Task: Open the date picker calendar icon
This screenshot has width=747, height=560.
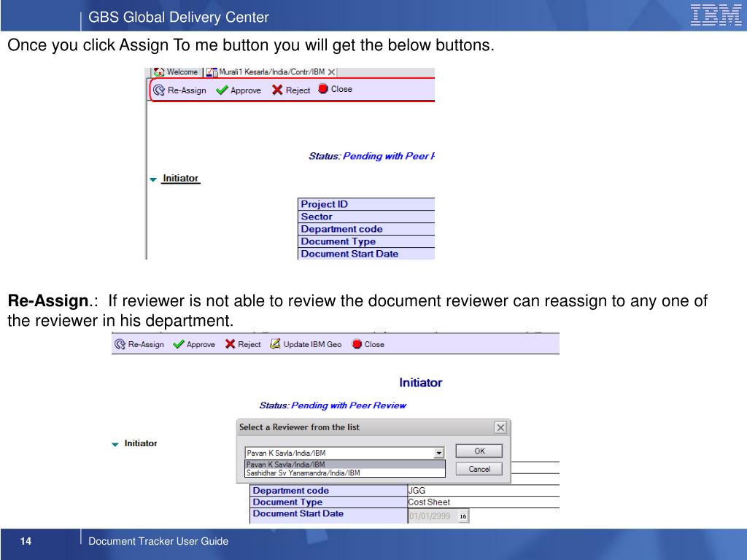Action: pos(462,516)
